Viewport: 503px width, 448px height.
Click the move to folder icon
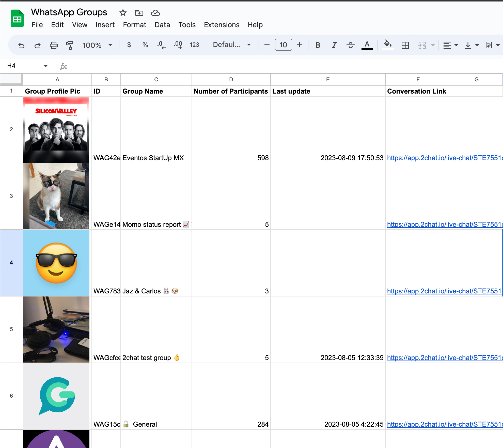coord(139,12)
